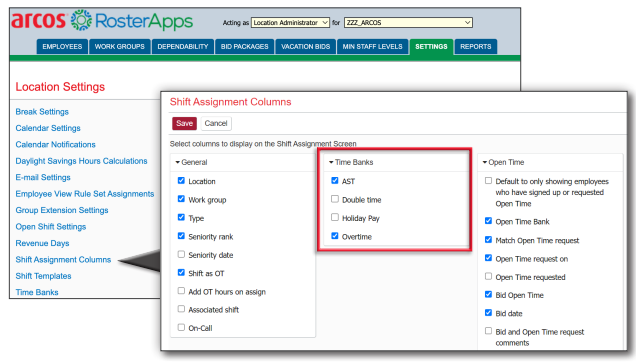Enable the Associated shift checkbox
The width and height of the screenshot is (636, 362).
181,309
